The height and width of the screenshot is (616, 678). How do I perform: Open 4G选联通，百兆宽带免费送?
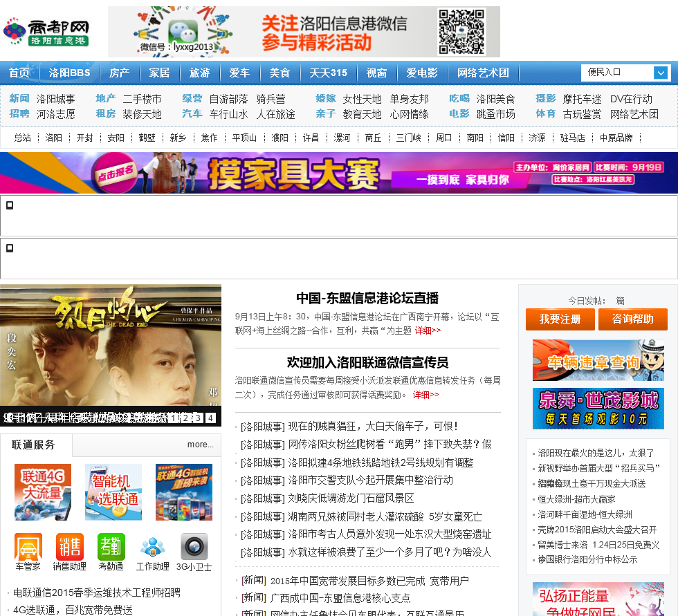[73, 610]
